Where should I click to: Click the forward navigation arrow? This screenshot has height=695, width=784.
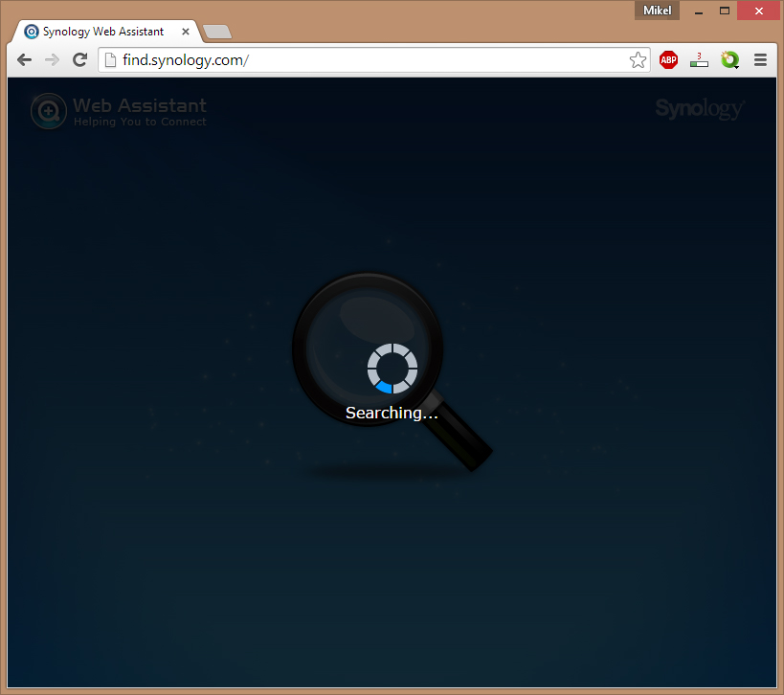52,60
